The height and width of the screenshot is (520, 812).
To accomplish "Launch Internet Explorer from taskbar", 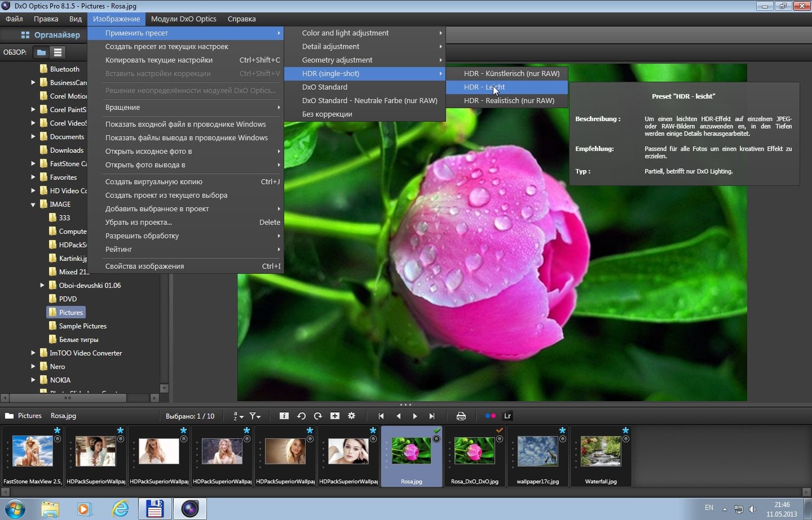I will (x=120, y=509).
